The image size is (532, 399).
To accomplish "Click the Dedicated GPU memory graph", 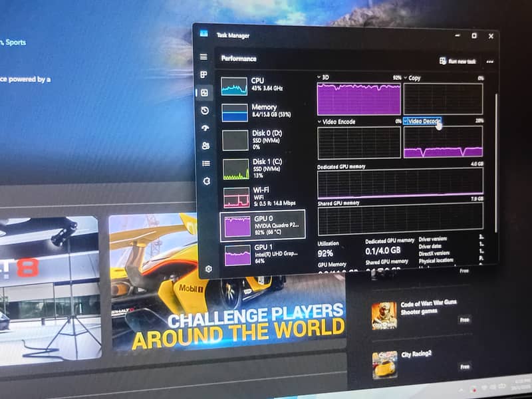I will [x=400, y=184].
